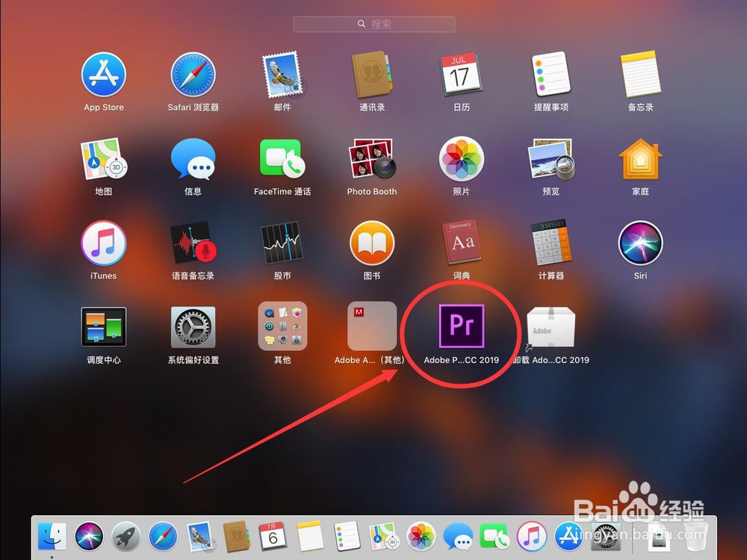Launch Photo Booth
The height and width of the screenshot is (560, 747).
point(372,159)
